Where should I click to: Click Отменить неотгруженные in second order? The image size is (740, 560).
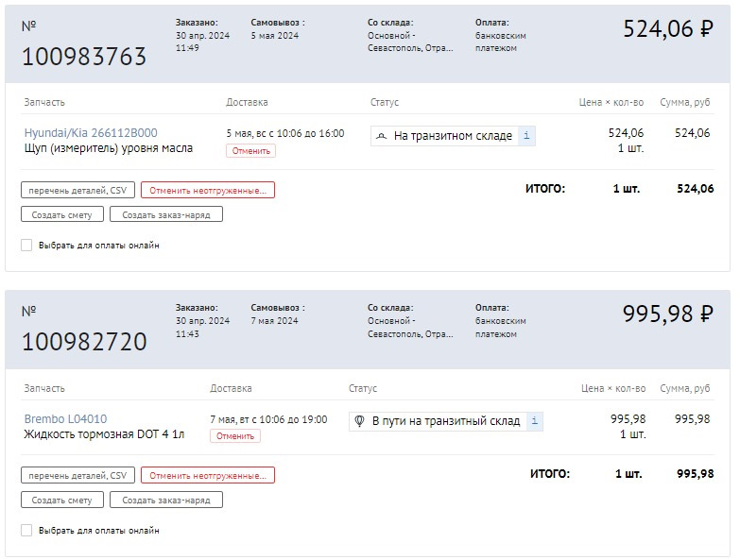208,476
